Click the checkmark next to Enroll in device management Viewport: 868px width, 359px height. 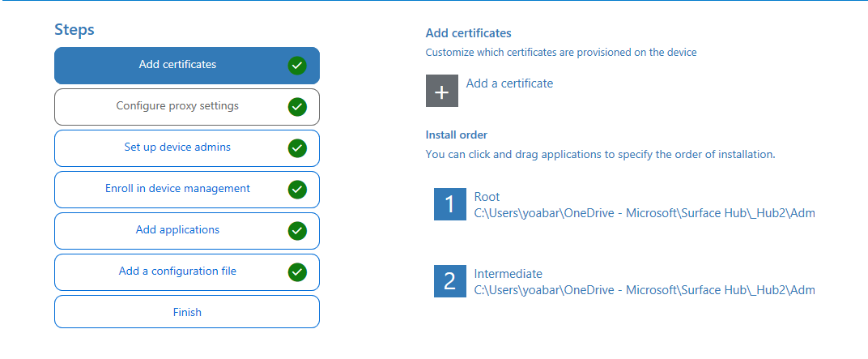pyautogui.click(x=297, y=189)
